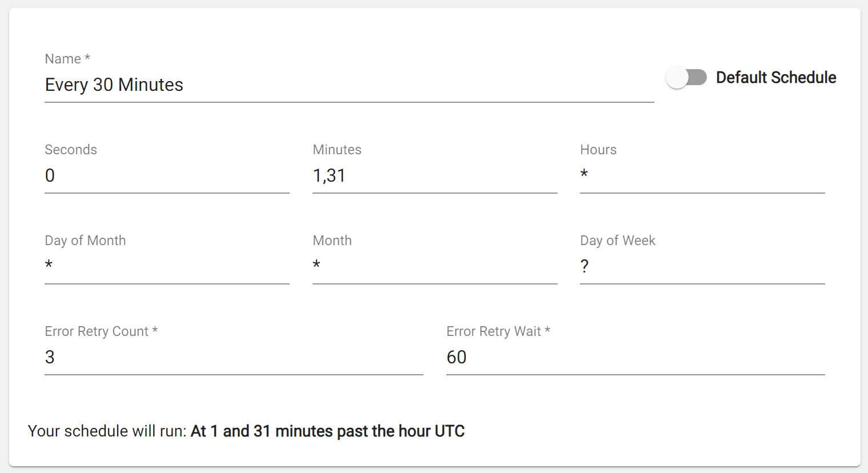This screenshot has height=473, width=868.
Task: Click the Name field containing Every 30 Minutes
Action: click(x=349, y=85)
